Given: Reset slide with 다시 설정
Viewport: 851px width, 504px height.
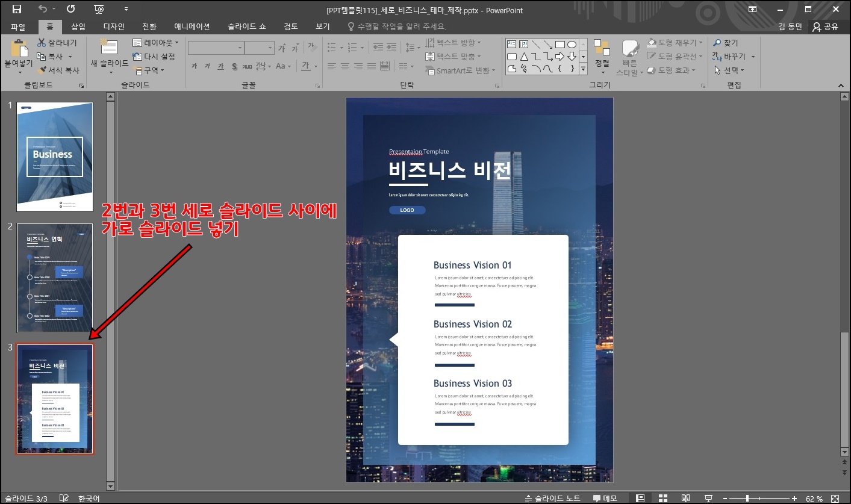Looking at the screenshot, I should [154, 57].
